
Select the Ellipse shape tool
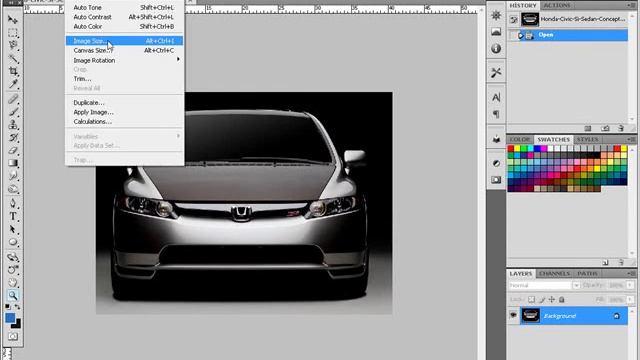tap(13, 242)
